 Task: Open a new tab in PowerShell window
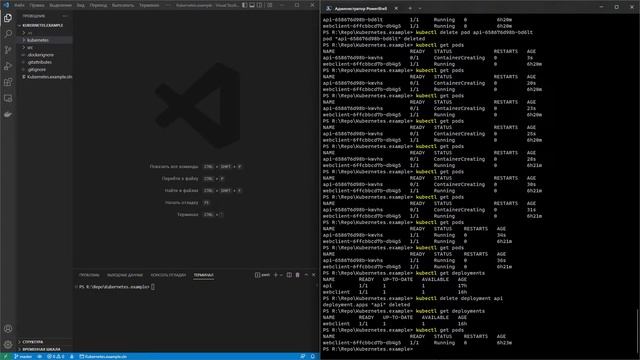[410, 8]
